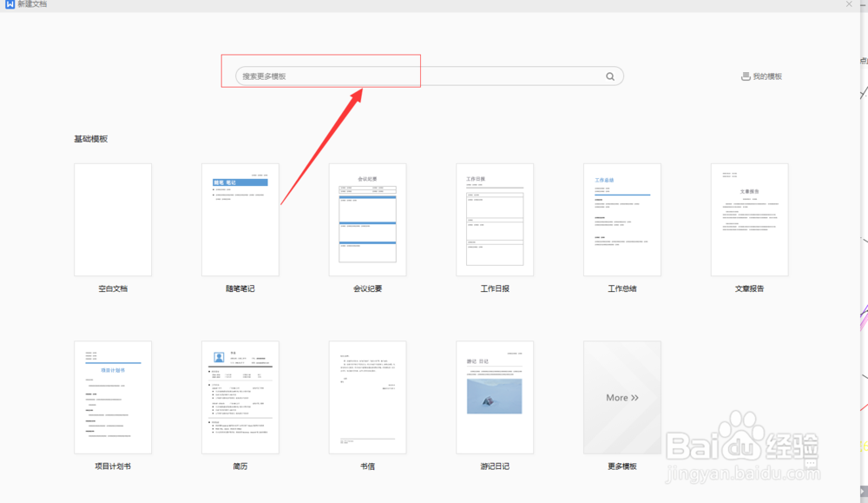Click the 随笔笔记 label

pyautogui.click(x=240, y=288)
